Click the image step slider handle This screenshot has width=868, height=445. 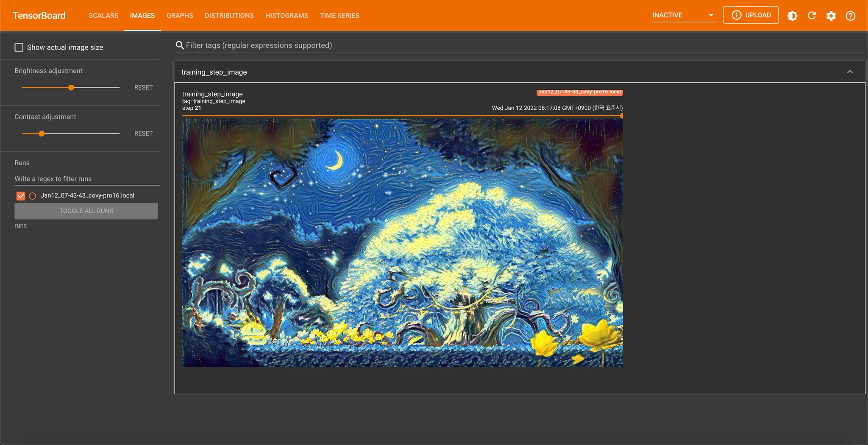pos(621,116)
